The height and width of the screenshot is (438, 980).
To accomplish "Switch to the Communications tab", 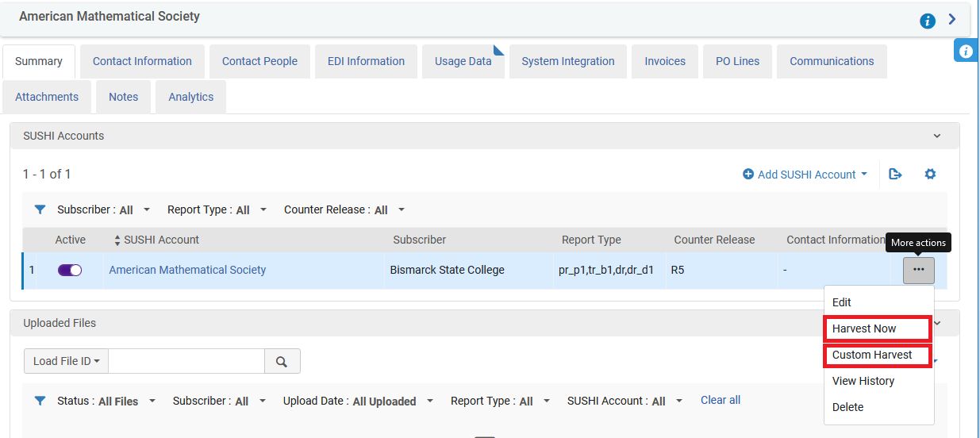I will pos(832,61).
